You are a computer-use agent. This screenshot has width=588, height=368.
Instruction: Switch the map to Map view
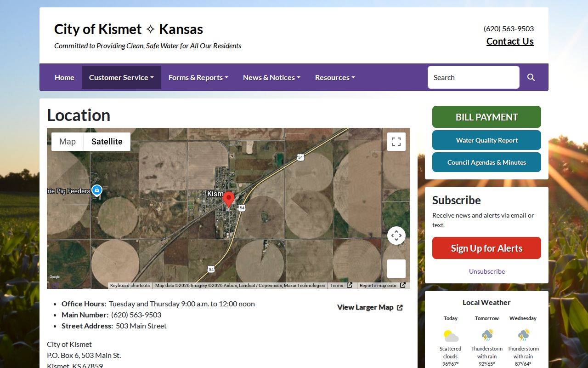coord(68,142)
